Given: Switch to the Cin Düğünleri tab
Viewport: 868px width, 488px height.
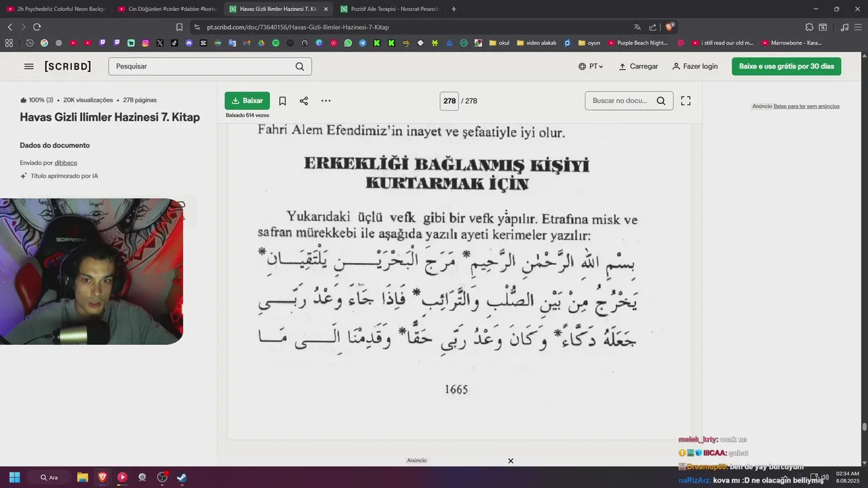Looking at the screenshot, I should (x=167, y=9).
